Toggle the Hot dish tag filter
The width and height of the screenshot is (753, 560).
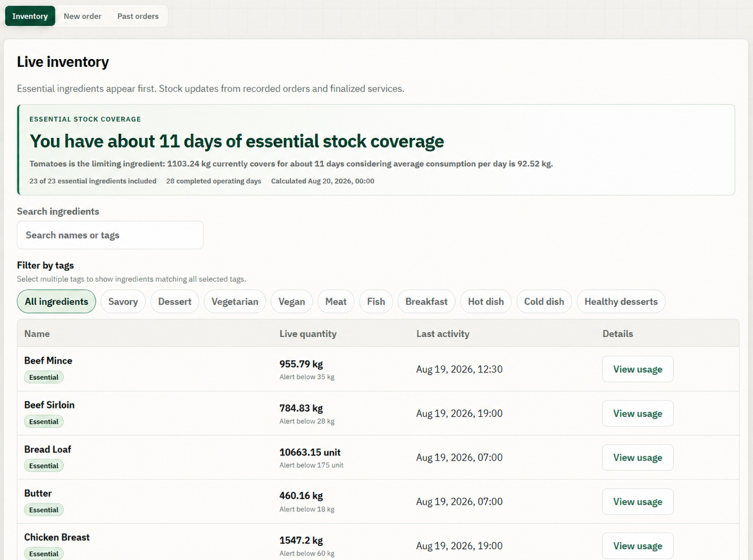[x=486, y=302]
